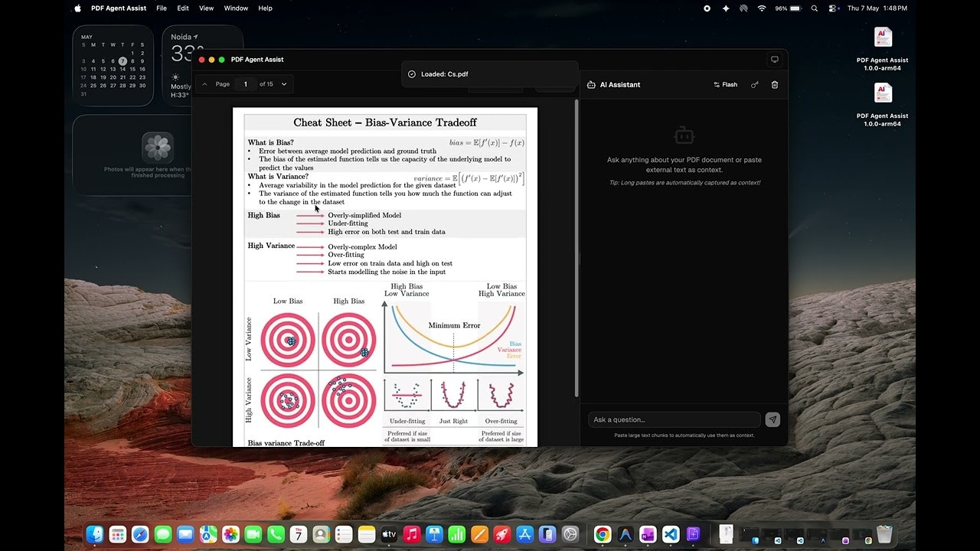This screenshot has height=551, width=980.
Task: Open lower PDF Agent Assist desktop file
Action: coord(883,105)
